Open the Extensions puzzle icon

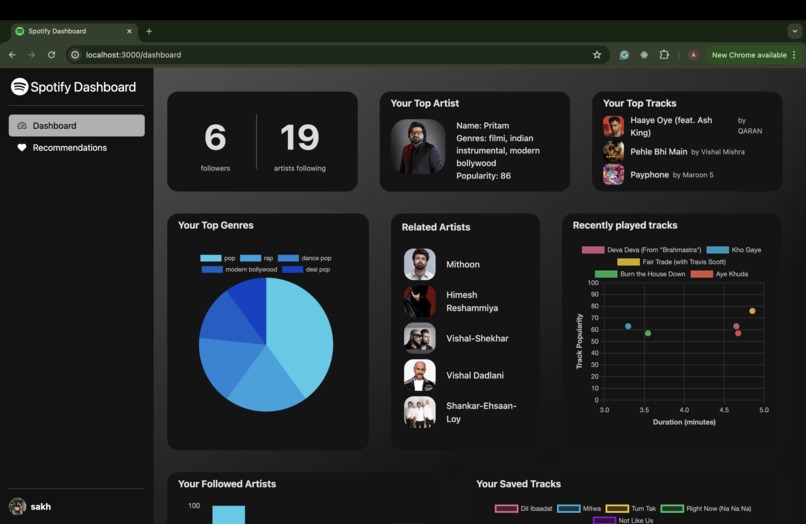[x=664, y=55]
